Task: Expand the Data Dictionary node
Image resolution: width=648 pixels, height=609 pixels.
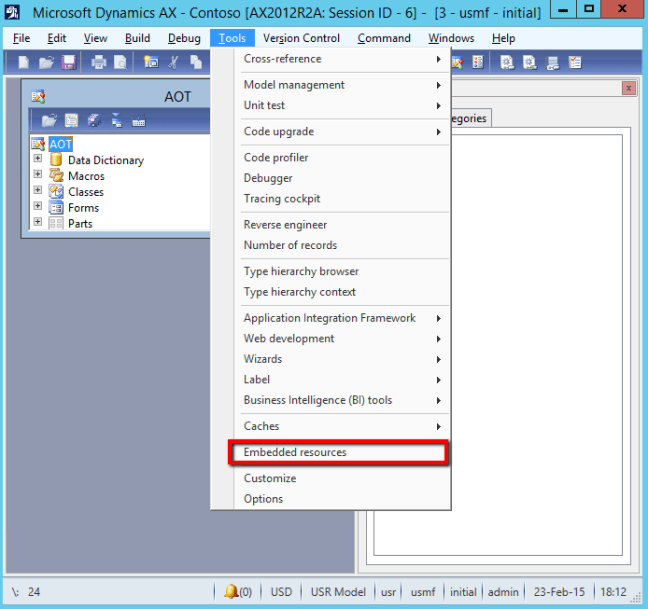Action: click(38, 159)
